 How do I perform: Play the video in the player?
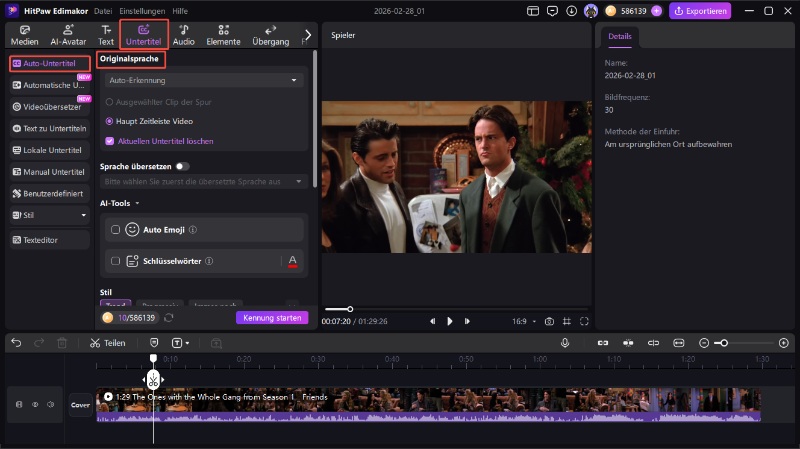tap(450, 321)
